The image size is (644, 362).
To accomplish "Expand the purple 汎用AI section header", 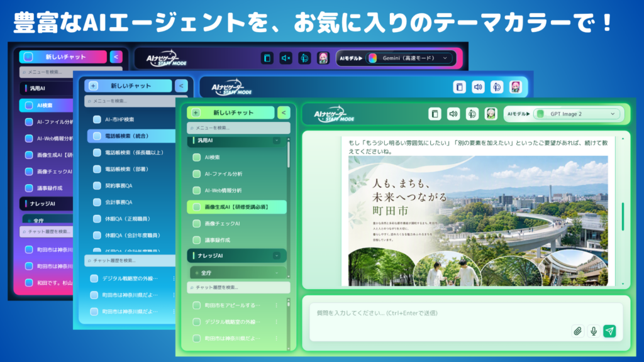I will (47, 88).
